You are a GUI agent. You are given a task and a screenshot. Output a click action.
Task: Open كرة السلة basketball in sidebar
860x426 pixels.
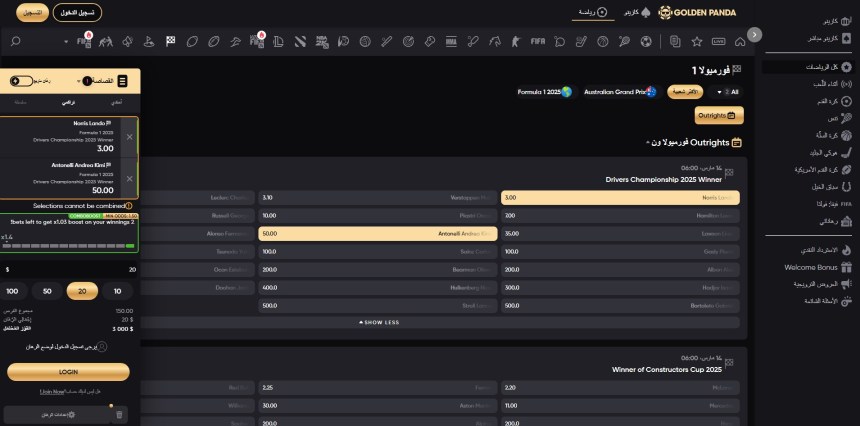pyautogui.click(x=828, y=135)
